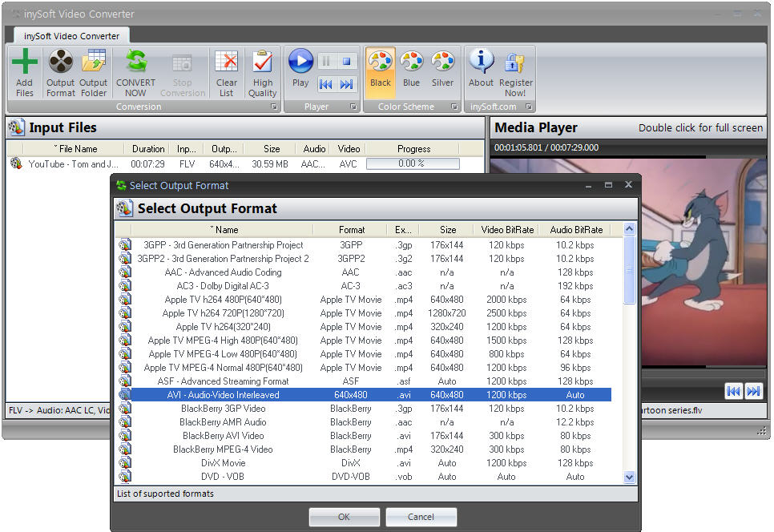Screen dimensions: 774x532
Task: Sort input files by Size column
Action: 271,148
